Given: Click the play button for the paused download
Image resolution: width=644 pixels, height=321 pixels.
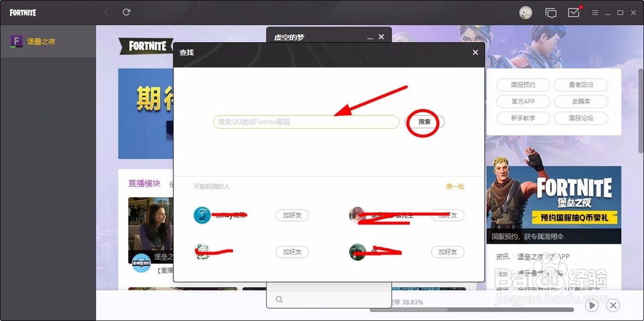Looking at the screenshot, I should 592,306.
